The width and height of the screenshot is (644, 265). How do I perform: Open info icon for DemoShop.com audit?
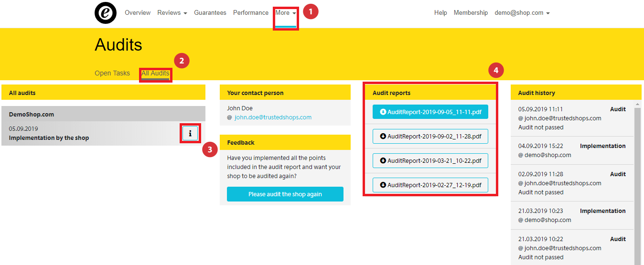point(190,133)
